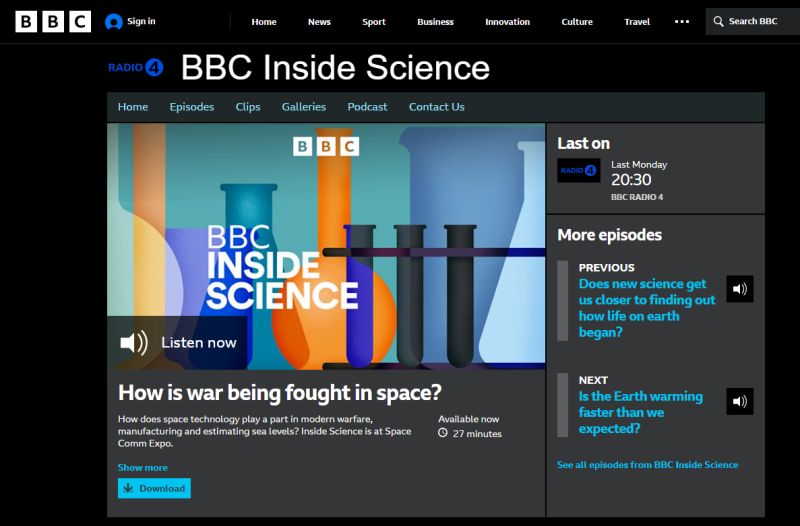Select Innovation in the top navigation
Screen dimensions: 800x526
coord(507,22)
